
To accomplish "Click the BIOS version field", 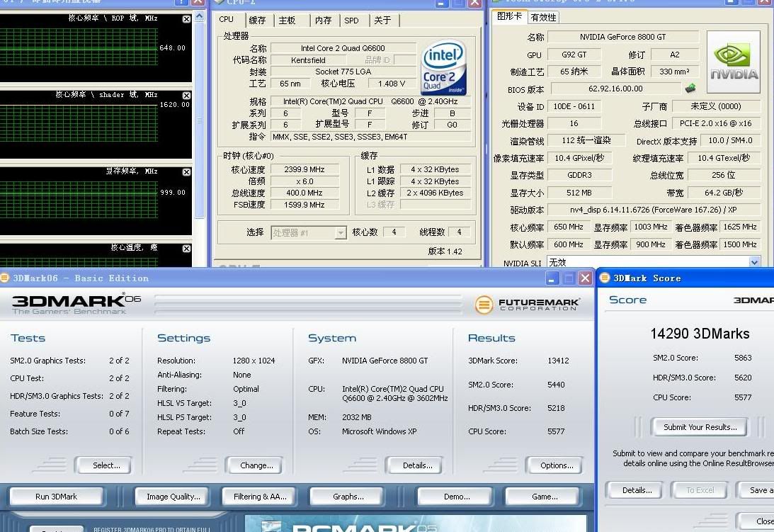I will click(x=615, y=89).
